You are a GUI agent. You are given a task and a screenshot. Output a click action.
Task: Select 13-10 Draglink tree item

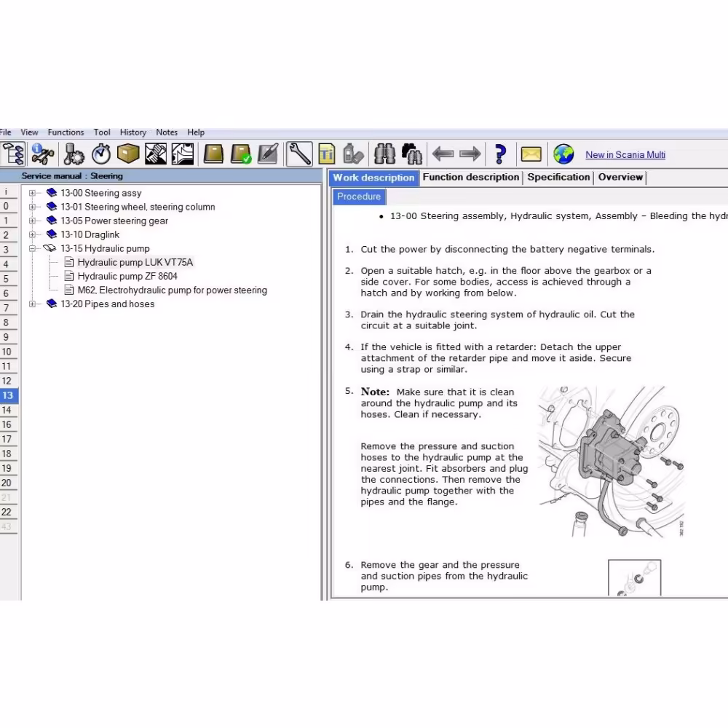pos(90,235)
